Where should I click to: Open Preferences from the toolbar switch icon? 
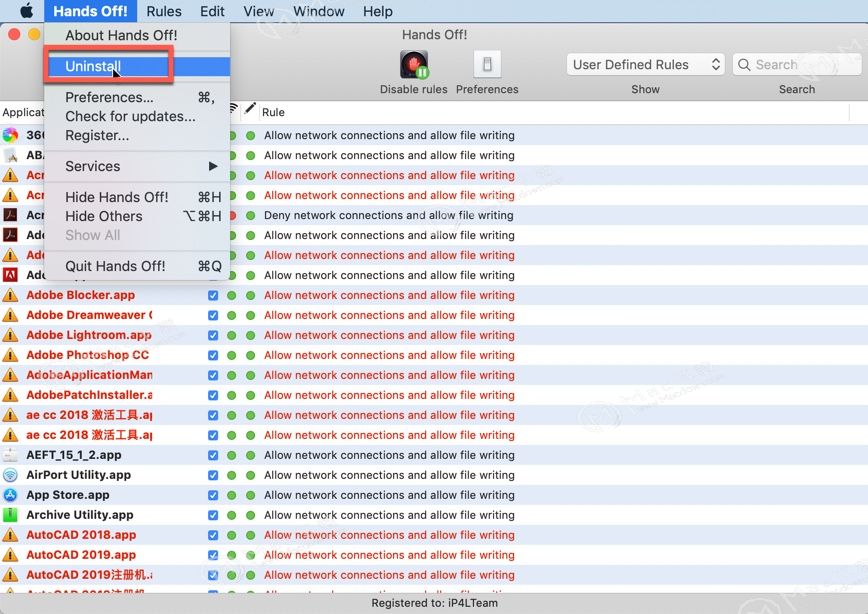pos(487,65)
